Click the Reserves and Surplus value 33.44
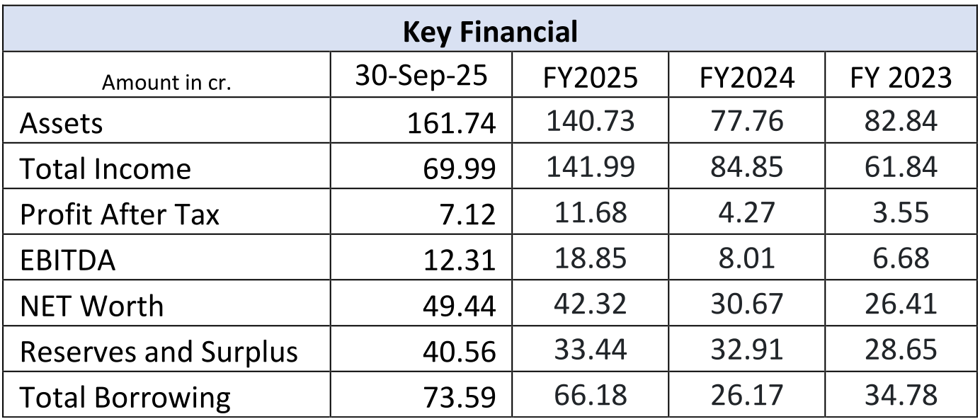Image resolution: width=980 pixels, height=419 pixels. [590, 350]
